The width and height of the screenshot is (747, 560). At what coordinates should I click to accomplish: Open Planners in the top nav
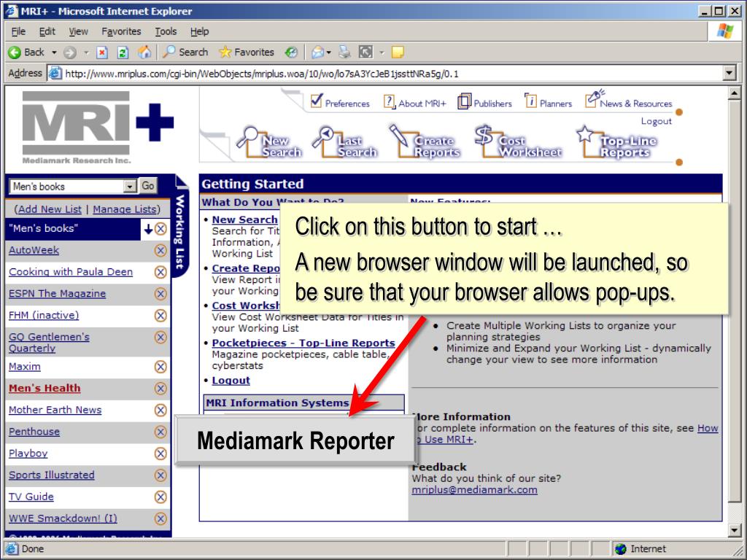pyautogui.click(x=549, y=102)
